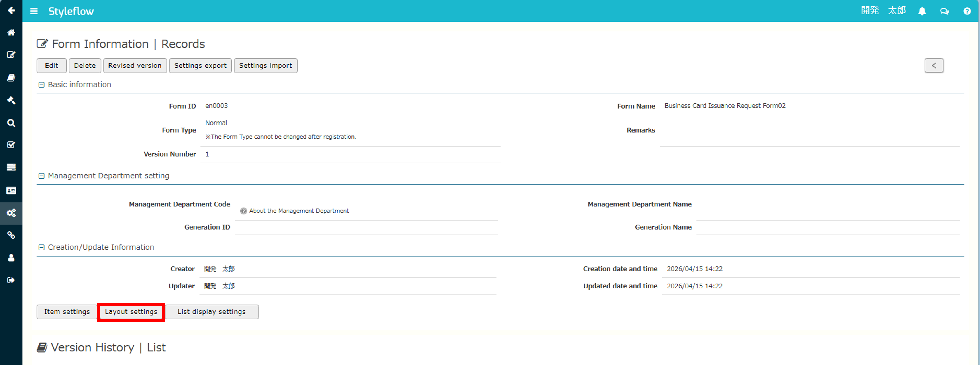Open Item settings
This screenshot has height=365, width=980.
click(x=67, y=312)
